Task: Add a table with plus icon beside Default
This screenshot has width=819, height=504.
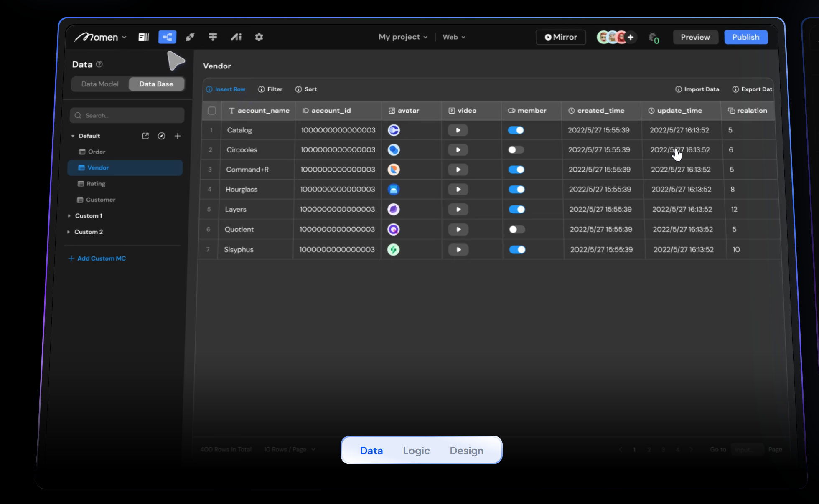Action: point(178,136)
